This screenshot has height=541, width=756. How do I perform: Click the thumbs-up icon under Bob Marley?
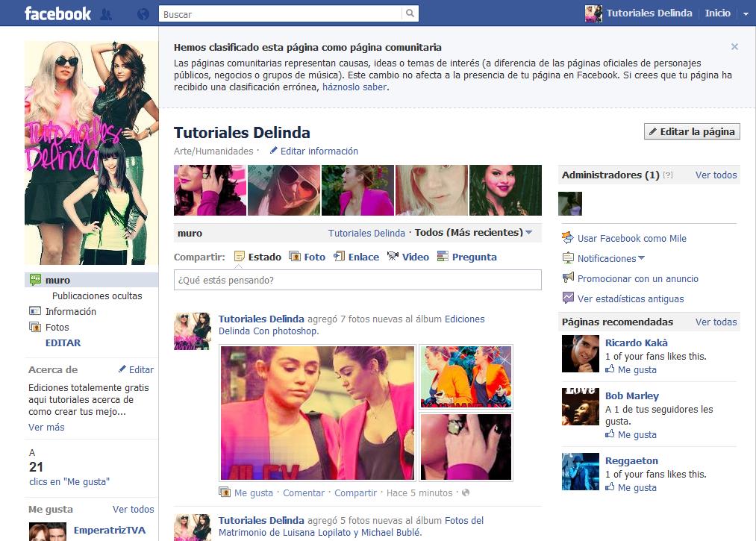pyautogui.click(x=610, y=434)
